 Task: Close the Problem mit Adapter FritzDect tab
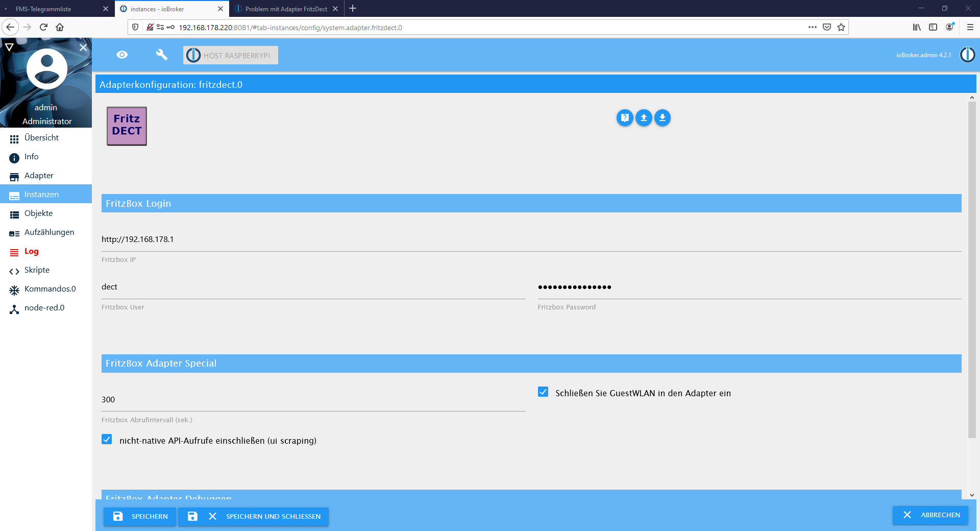coord(335,9)
